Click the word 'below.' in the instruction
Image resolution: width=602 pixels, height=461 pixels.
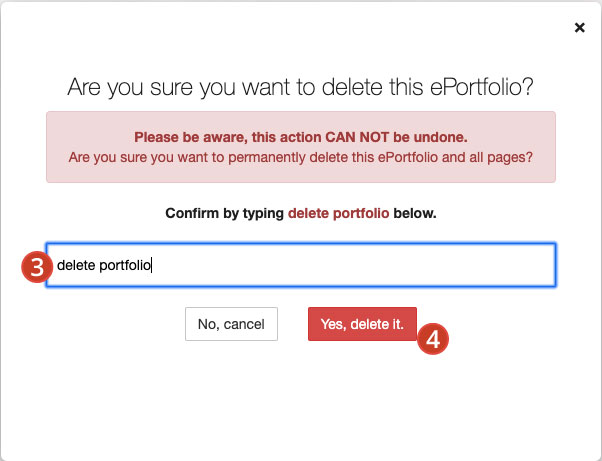415,213
